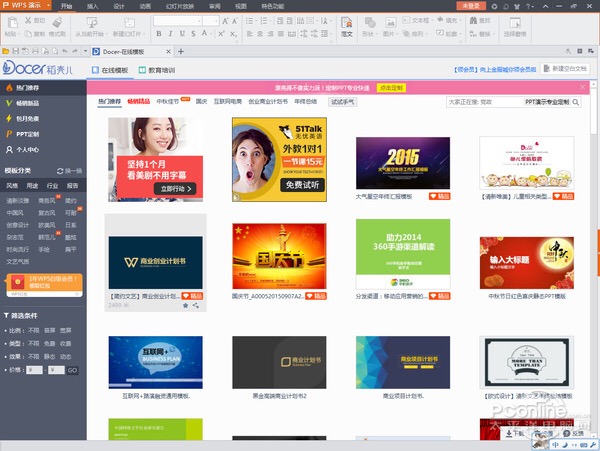
Task: Click the Selection Pane icon (选择窗格)
Action: click(x=515, y=23)
